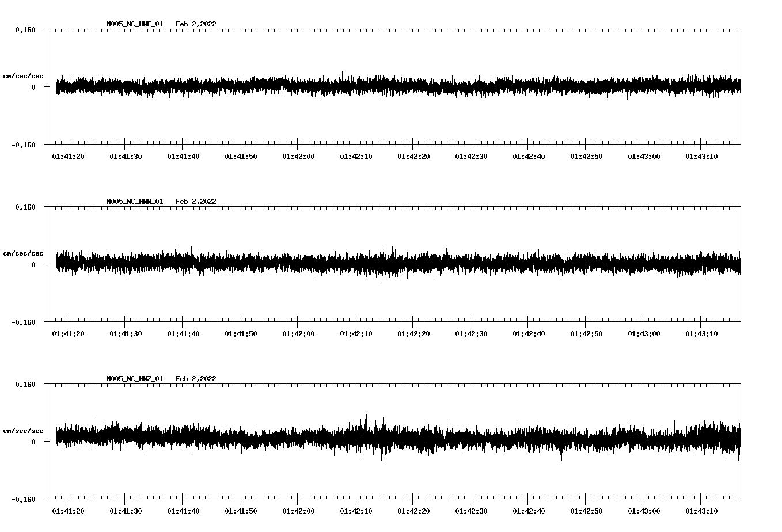Click the zero label on the HNE vertical axis
782x532 pixels.
[x=33, y=87]
